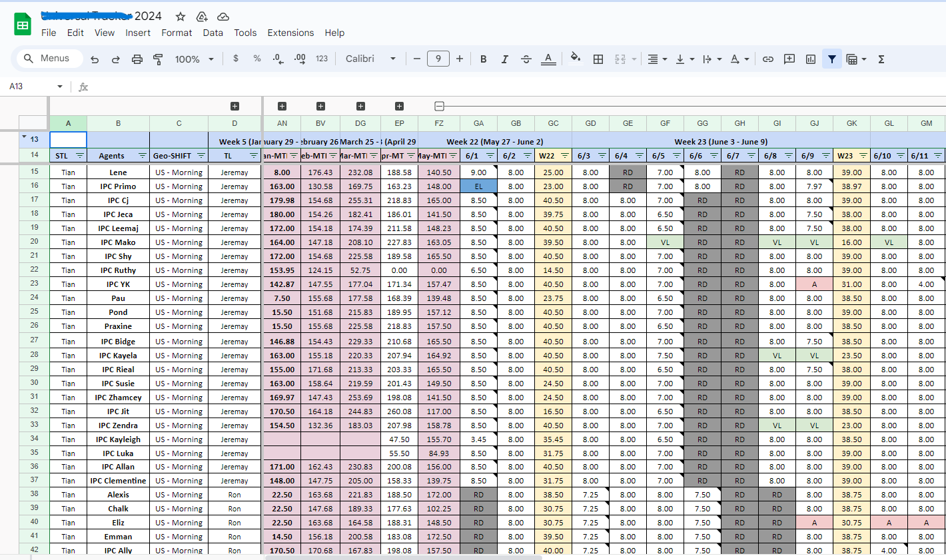Format selection as percent
This screenshot has height=560, width=946.
click(x=257, y=59)
